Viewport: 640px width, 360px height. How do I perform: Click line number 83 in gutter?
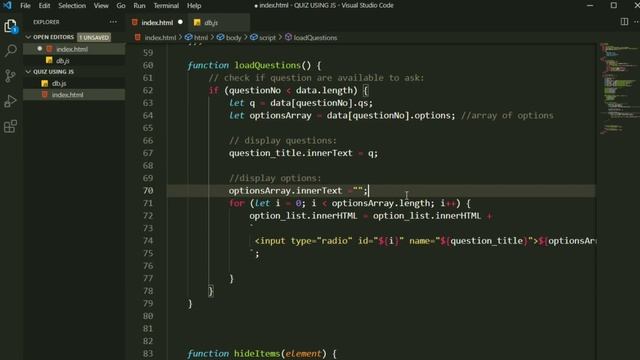148,353
